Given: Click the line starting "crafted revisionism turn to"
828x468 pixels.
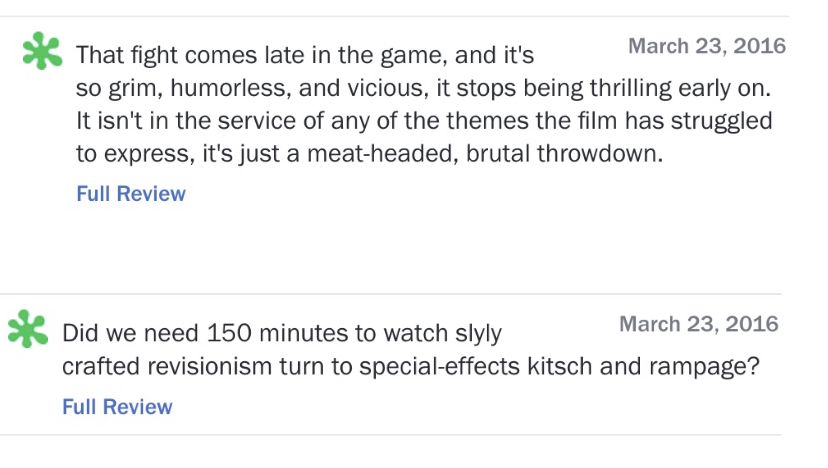Looking at the screenshot, I should coord(409,367).
